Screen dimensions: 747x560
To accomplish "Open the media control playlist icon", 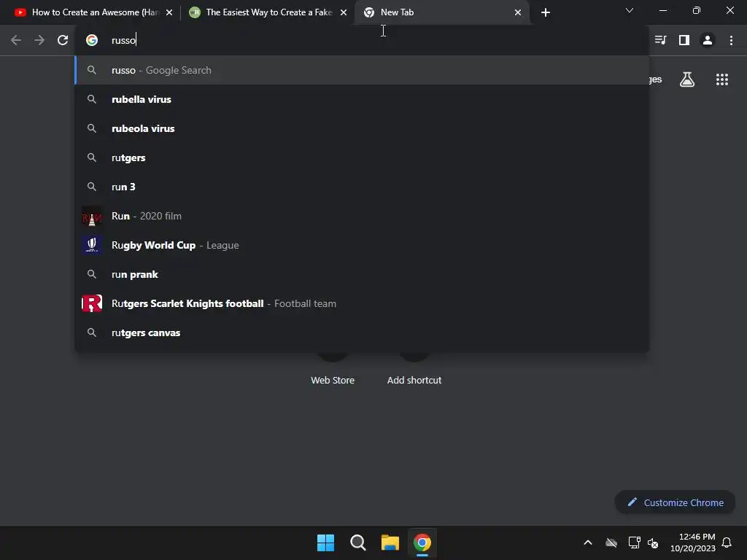I will 660,40.
